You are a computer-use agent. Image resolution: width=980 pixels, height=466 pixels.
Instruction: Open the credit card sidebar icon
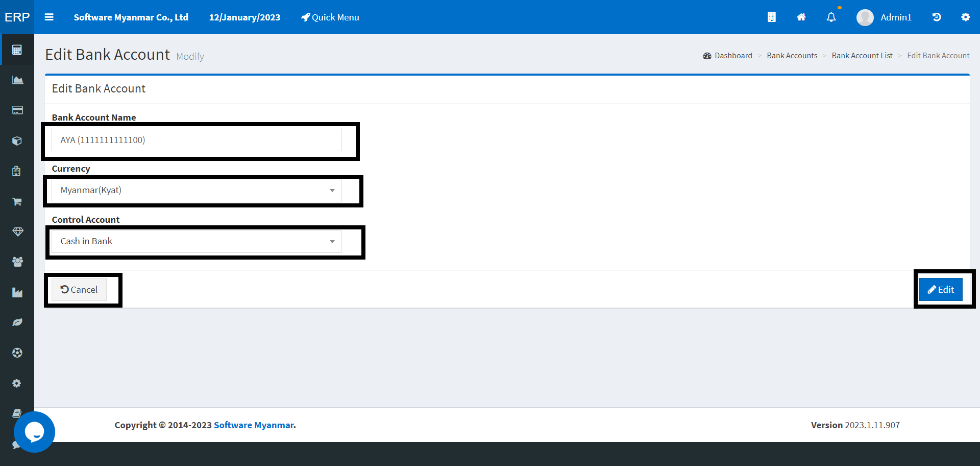pyautogui.click(x=17, y=110)
